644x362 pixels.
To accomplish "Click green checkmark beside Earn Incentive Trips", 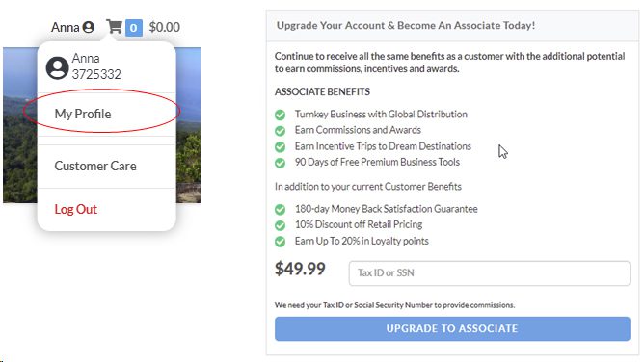I will point(281,146).
